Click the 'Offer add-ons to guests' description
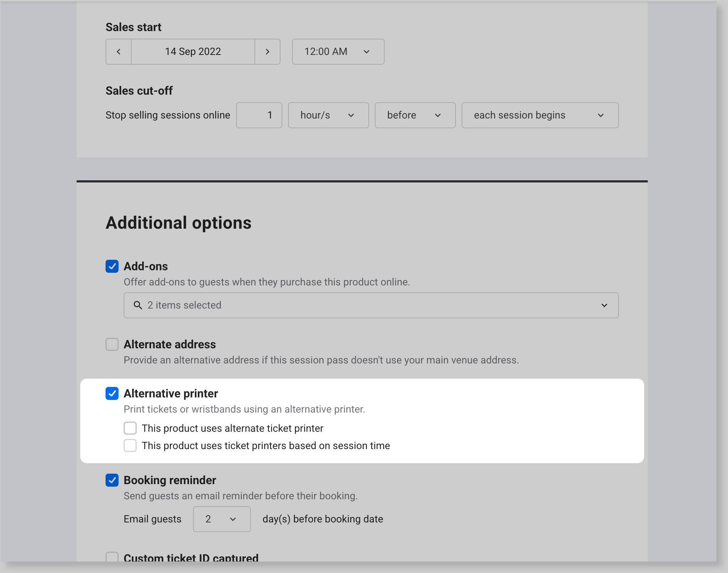 point(267,282)
